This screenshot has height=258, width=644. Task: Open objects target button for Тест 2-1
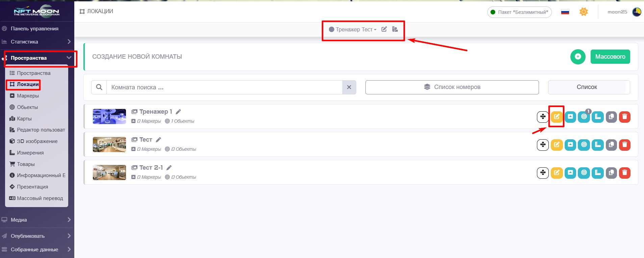tap(584, 173)
